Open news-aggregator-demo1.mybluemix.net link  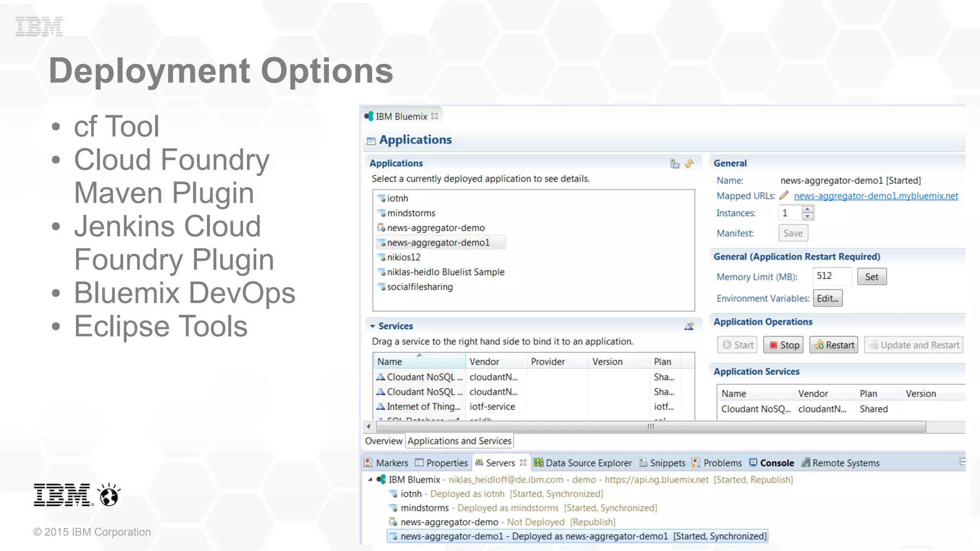(876, 196)
